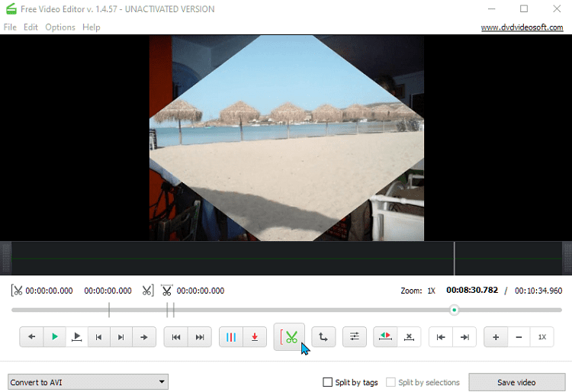The image size is (572, 392).
Task: Zoom out the timeline with minus
Action: pyautogui.click(x=519, y=337)
